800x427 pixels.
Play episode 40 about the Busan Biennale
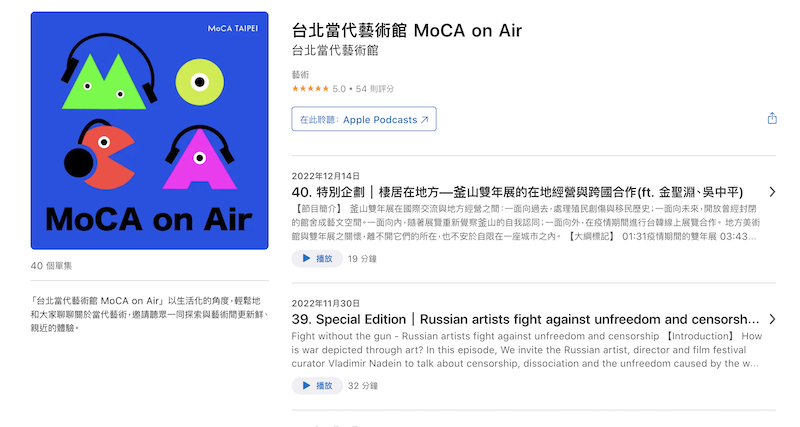click(x=316, y=258)
